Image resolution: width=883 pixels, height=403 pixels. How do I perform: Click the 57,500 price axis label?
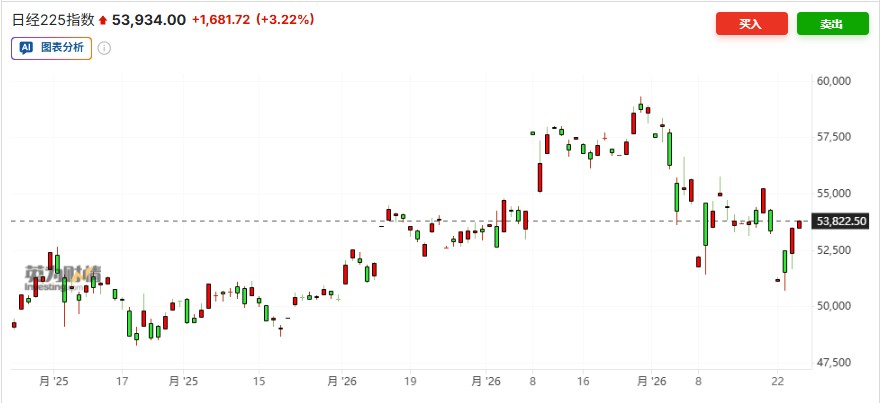[833, 136]
